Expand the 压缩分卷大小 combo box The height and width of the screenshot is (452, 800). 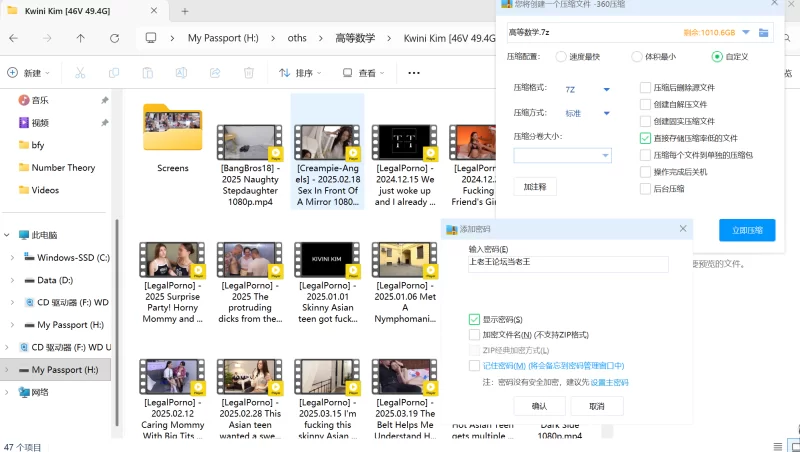point(605,156)
